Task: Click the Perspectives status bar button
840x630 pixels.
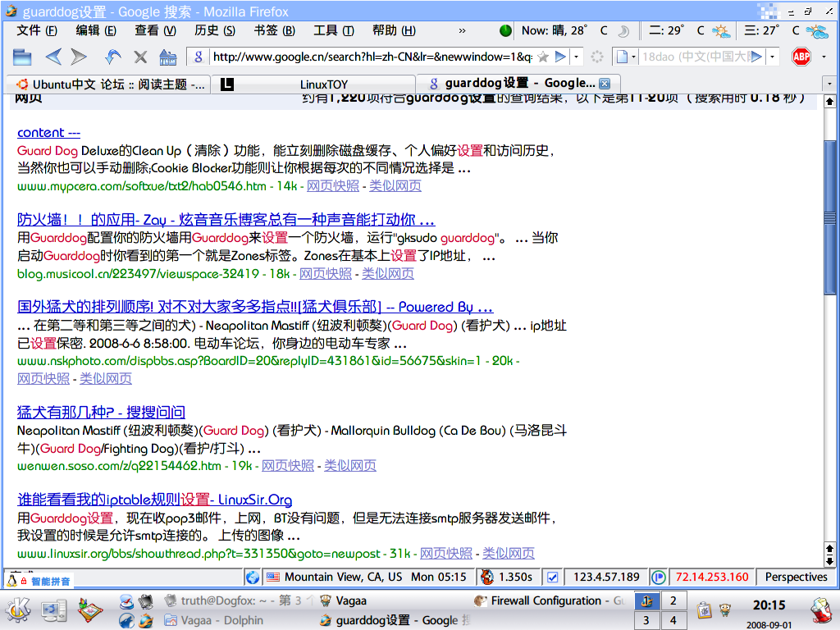Action: click(x=796, y=577)
